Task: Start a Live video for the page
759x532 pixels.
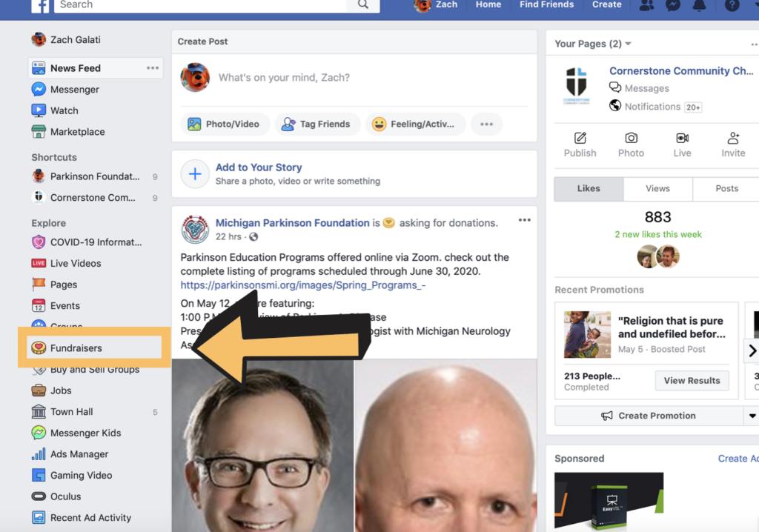Action: coord(683,144)
